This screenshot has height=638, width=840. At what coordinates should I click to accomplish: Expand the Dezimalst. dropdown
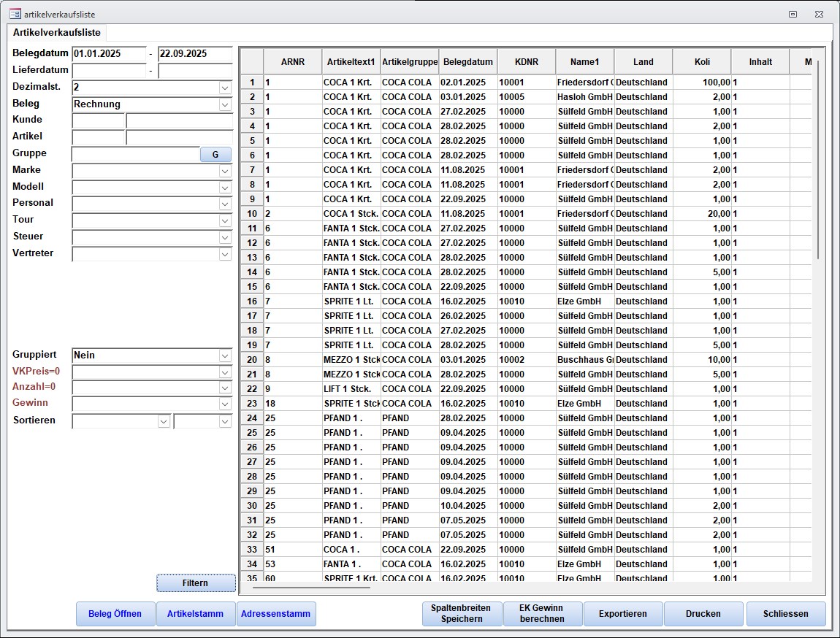tap(225, 88)
